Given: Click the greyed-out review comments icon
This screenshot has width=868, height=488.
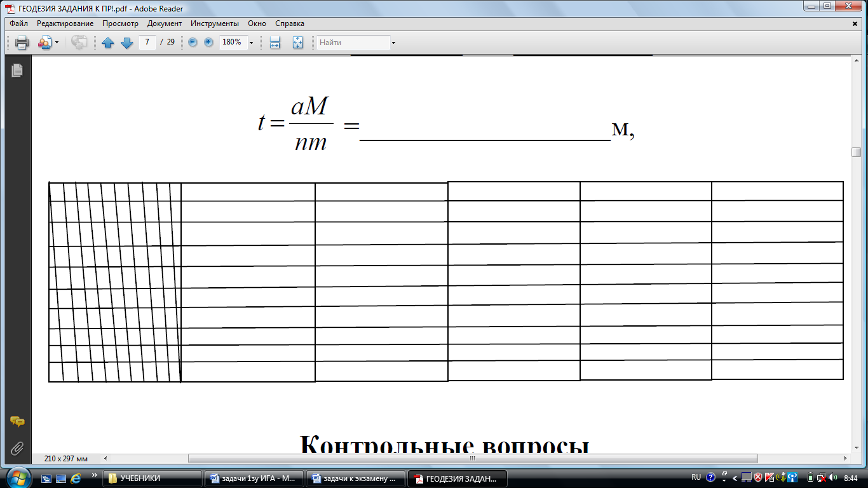Looking at the screenshot, I should point(79,43).
